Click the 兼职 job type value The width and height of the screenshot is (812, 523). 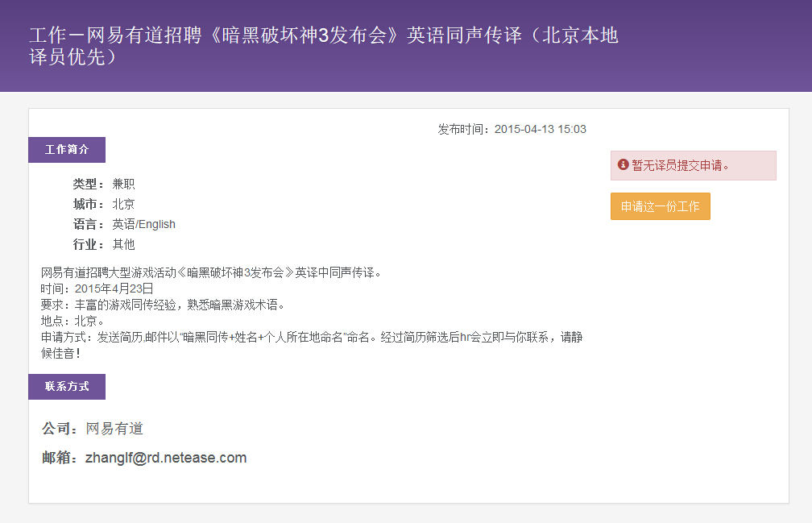tap(123, 185)
